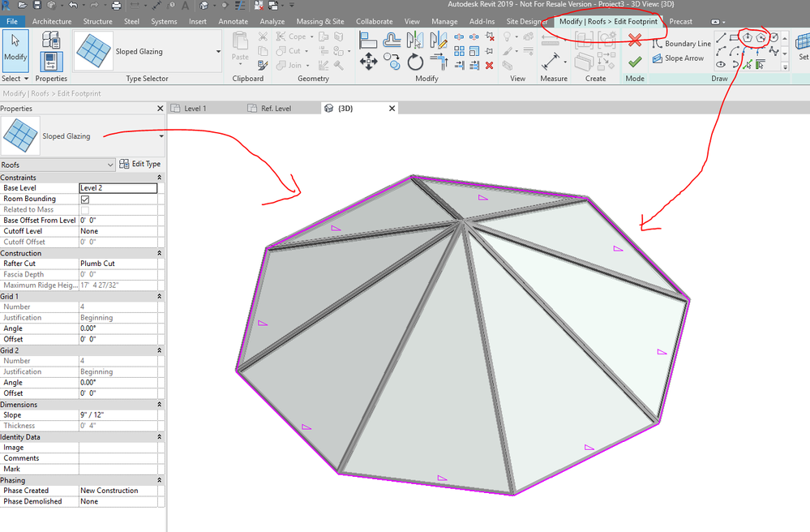Toggle the Room Bounding checkbox
The image size is (810, 532).
[x=84, y=199]
